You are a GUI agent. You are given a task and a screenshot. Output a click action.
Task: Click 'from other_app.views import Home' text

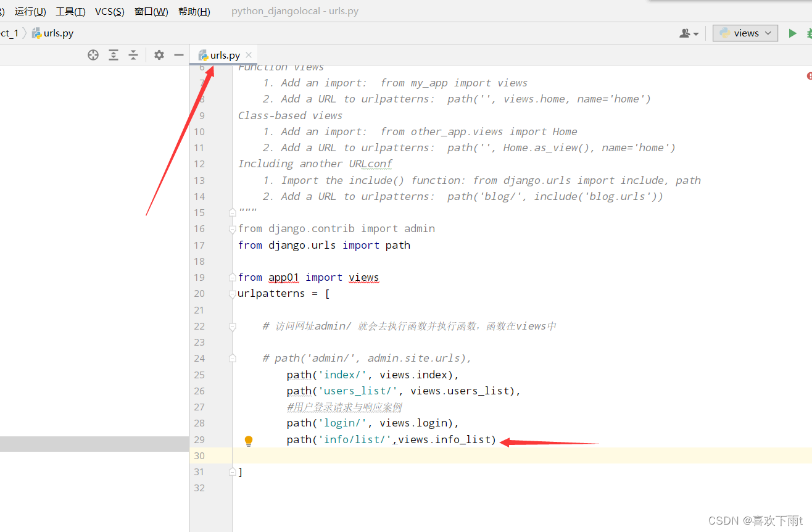click(479, 131)
